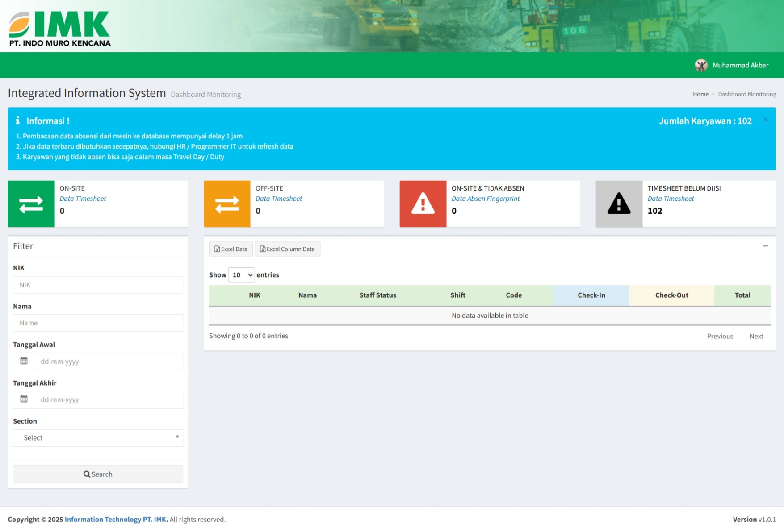Open the Section select dropdown
This screenshot has height=532, width=784.
click(x=98, y=438)
